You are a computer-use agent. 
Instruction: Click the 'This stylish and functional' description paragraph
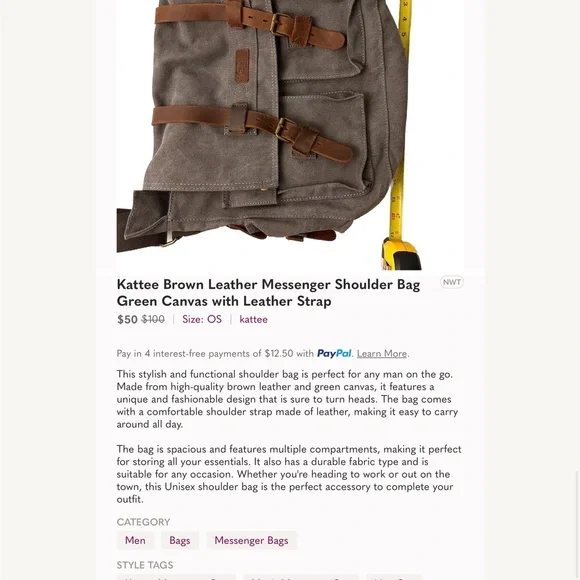(287, 399)
